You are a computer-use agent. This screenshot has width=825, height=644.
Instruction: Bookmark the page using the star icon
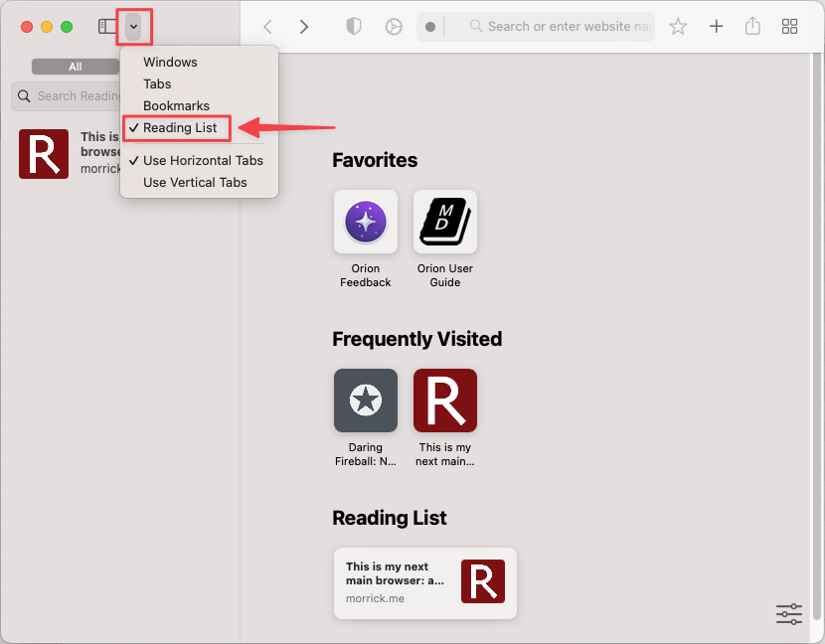(x=678, y=26)
